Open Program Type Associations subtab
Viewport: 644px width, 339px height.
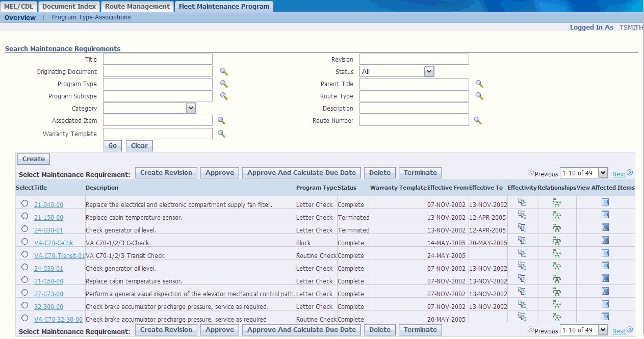(91, 17)
